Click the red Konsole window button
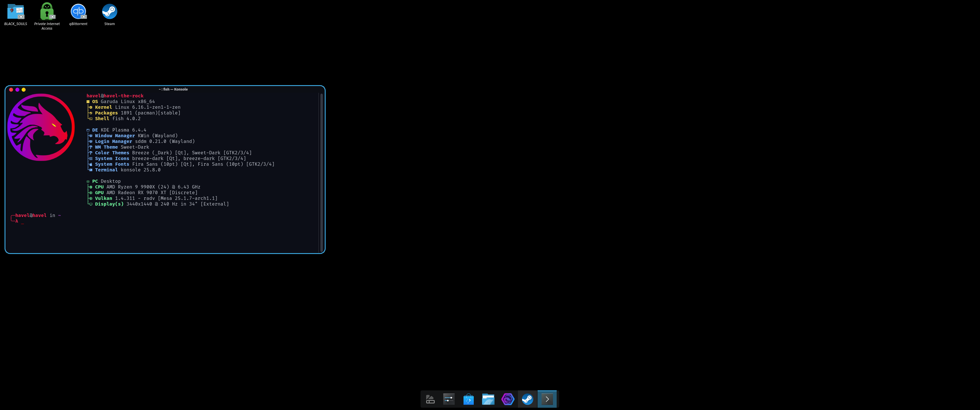 pyautogui.click(x=11, y=90)
